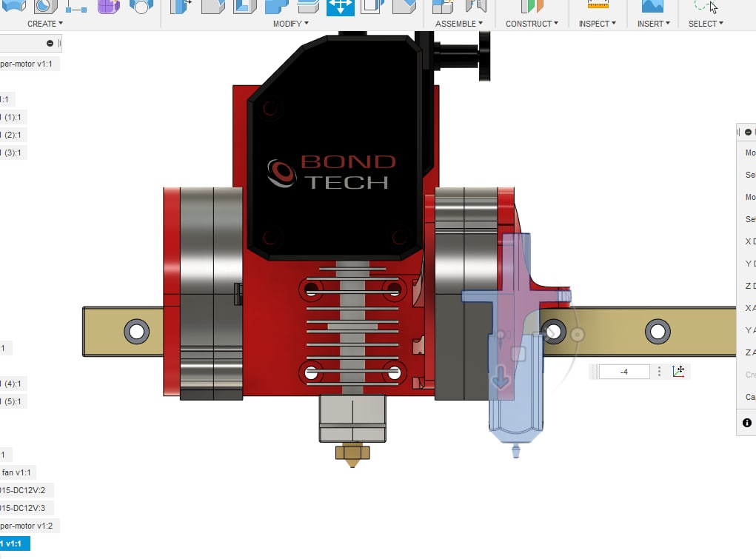Open the SELECT dropdown menu

pyautogui.click(x=706, y=24)
